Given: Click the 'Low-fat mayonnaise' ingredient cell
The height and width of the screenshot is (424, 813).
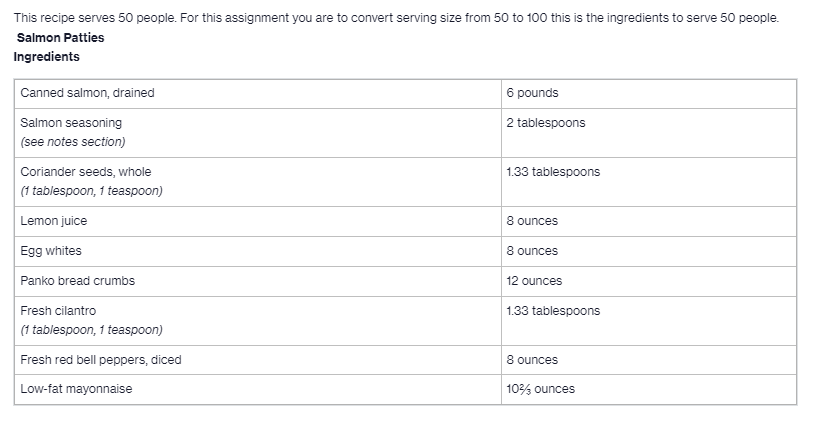Looking at the screenshot, I should pyautogui.click(x=76, y=389).
